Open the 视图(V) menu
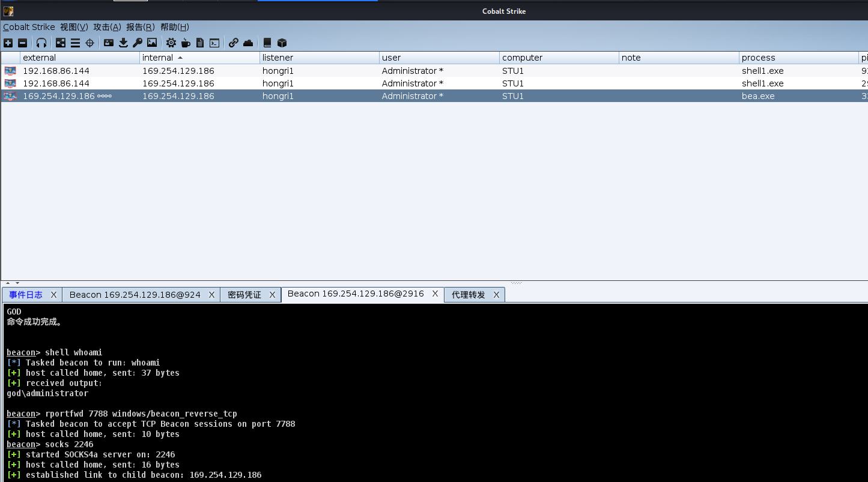Image resolution: width=868 pixels, height=482 pixels. coord(74,27)
